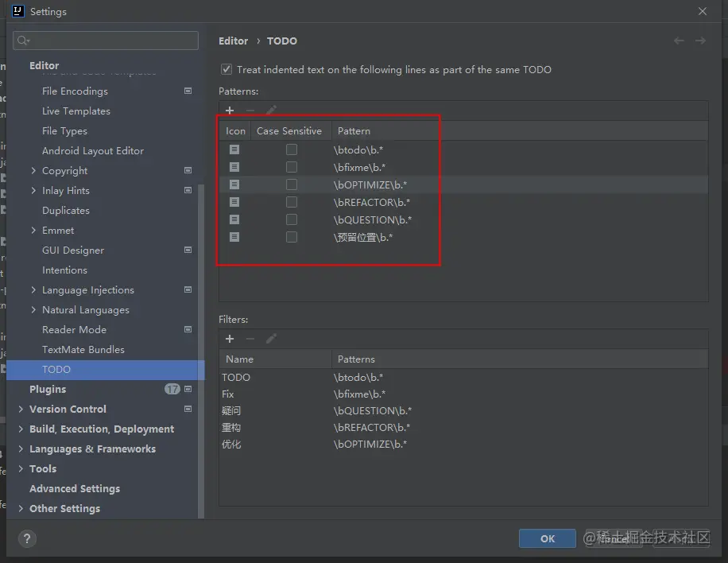This screenshot has width=728, height=563.
Task: Click the search magnifier icon
Action: (23, 41)
